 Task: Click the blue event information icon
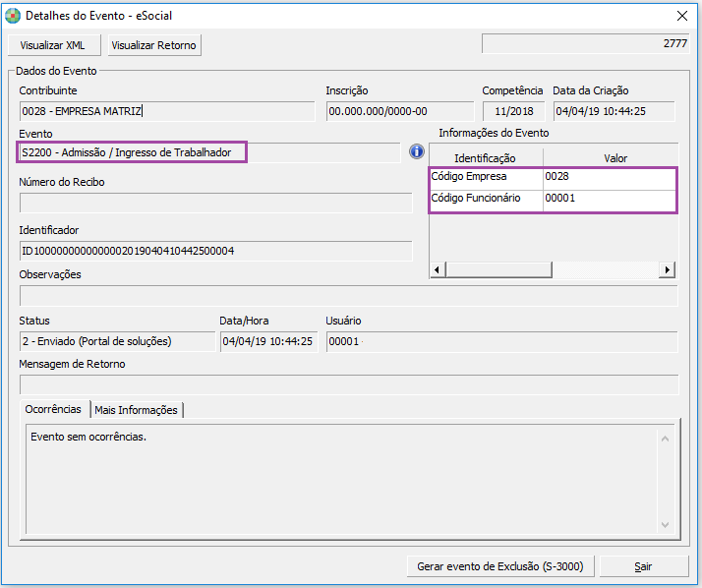coord(416,151)
